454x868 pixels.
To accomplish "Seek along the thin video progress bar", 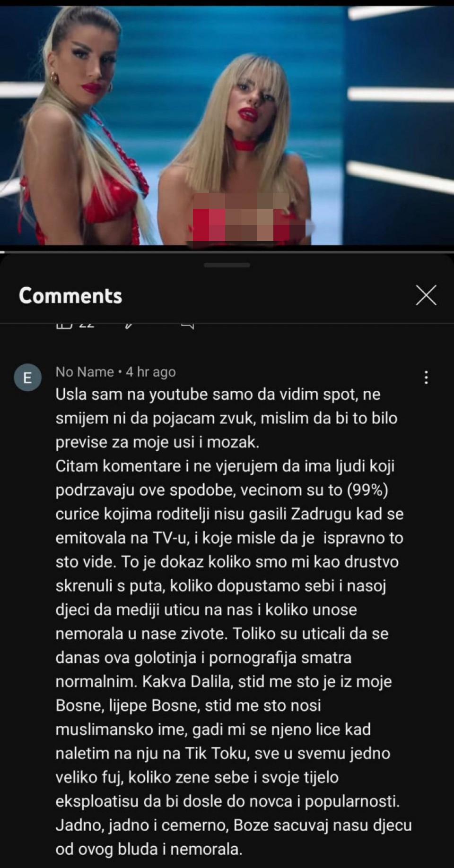I will click(227, 252).
